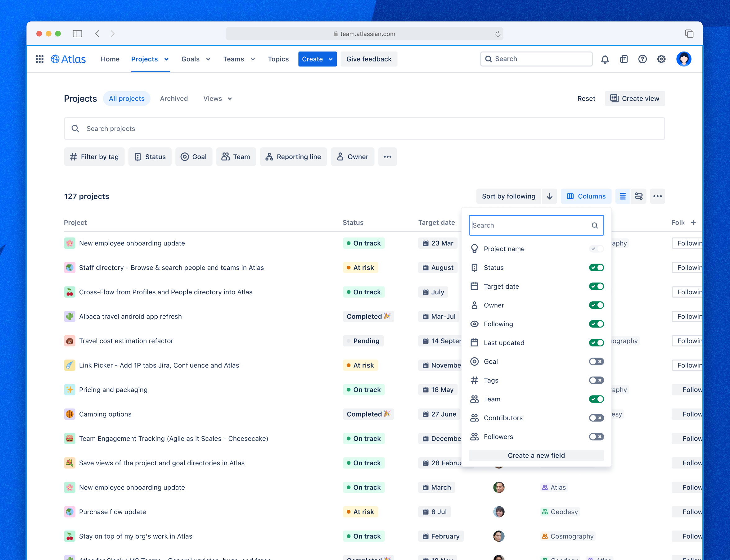The image size is (730, 560).
Task: Open the Topics navigation item
Action: 278,59
